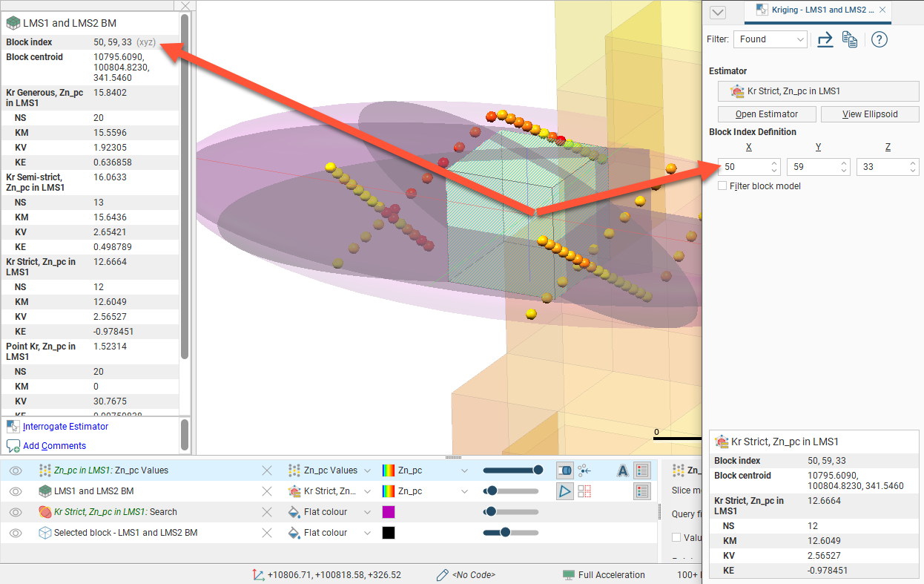Screen dimensions: 924x584
Task: Click the copy to clipboard icon
Action: click(850, 39)
